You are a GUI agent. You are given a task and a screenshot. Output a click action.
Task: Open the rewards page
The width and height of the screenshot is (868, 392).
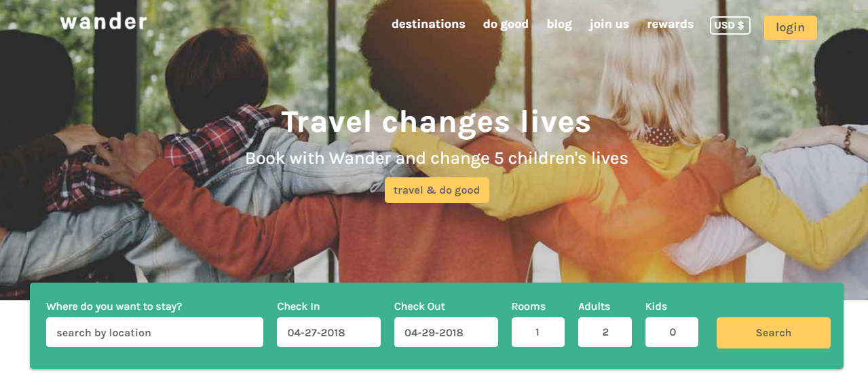point(670,24)
